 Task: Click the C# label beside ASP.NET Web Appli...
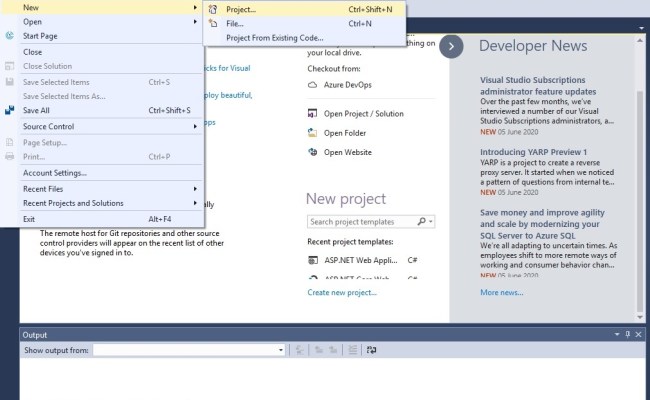pos(412,260)
